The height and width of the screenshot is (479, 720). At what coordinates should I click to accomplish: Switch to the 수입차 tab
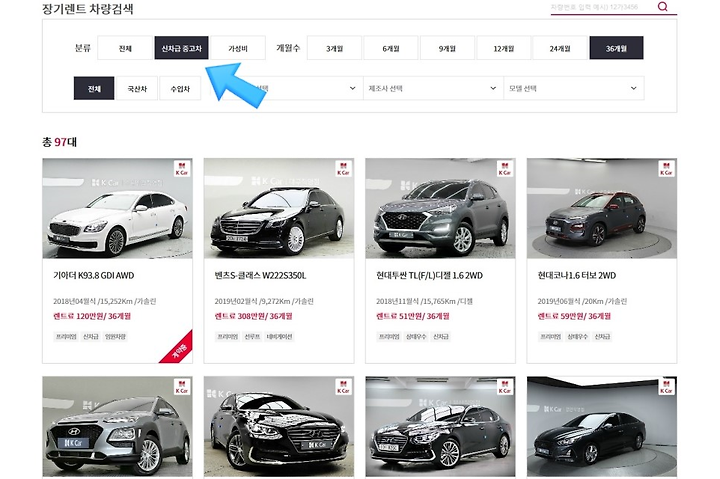[x=180, y=88]
